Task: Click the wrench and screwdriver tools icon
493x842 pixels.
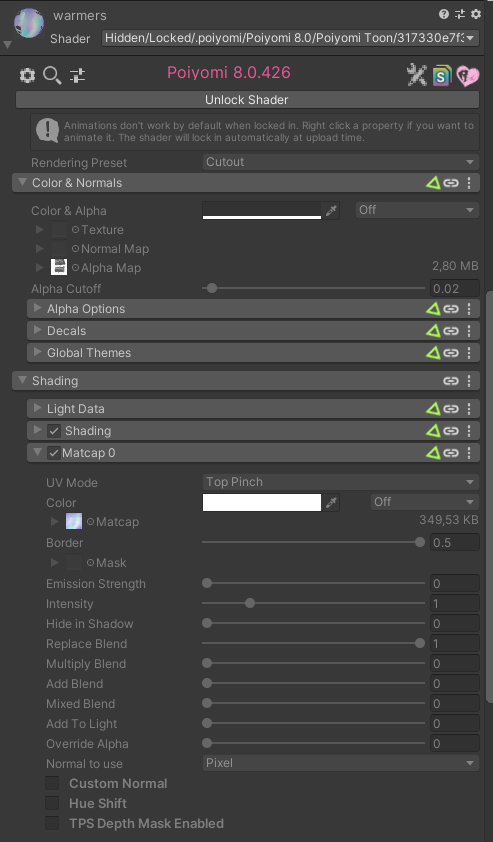Action: [x=416, y=75]
